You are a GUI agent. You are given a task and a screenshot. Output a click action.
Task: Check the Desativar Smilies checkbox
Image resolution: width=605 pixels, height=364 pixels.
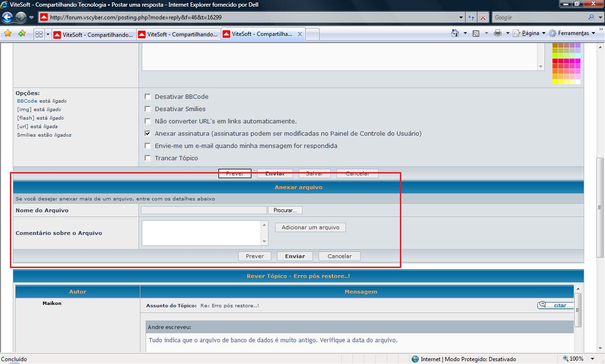point(147,109)
